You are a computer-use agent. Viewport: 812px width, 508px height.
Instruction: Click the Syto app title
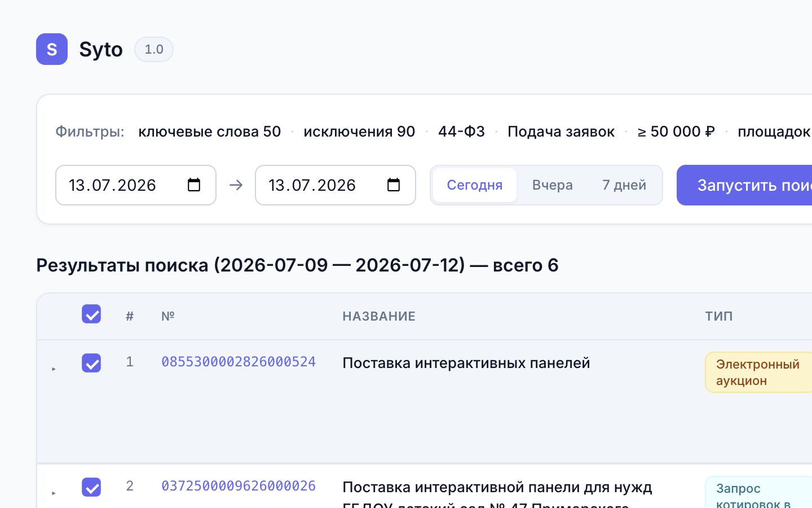pos(101,50)
